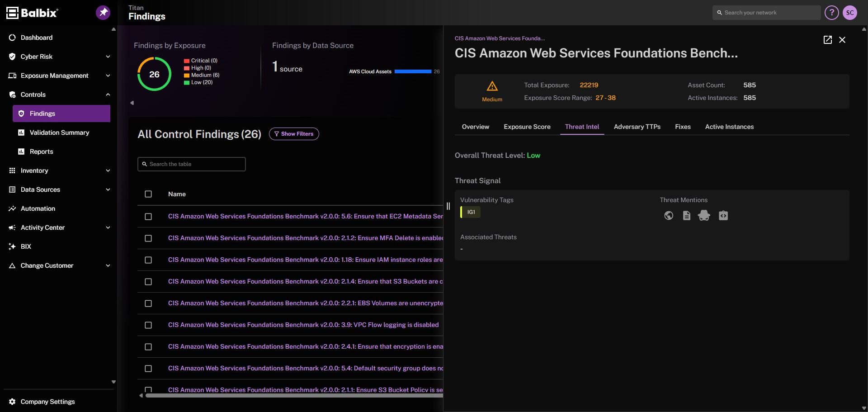The width and height of the screenshot is (868, 412).
Task: Click the globe threat mention icon
Action: [669, 216]
